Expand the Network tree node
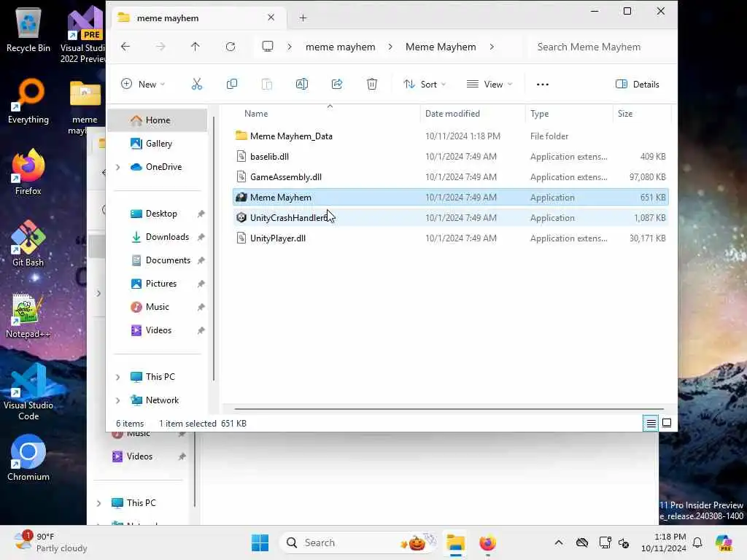Screen dimensions: 747x560 click(x=118, y=400)
